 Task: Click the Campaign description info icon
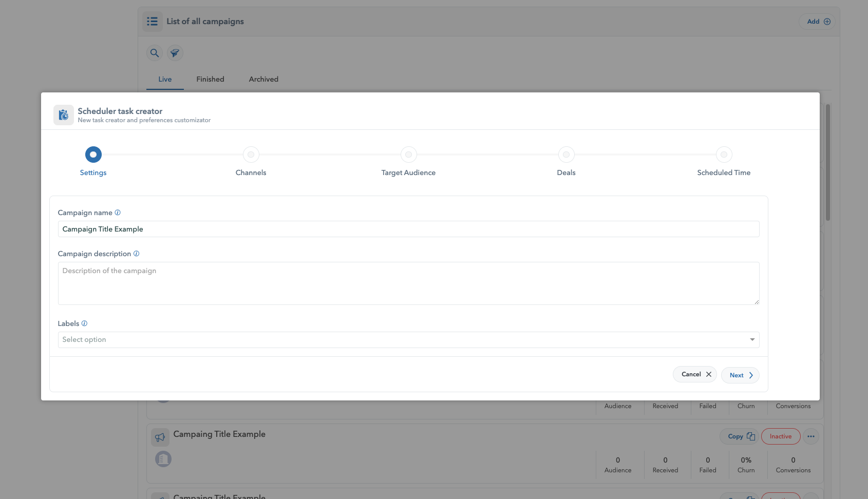pyautogui.click(x=137, y=254)
